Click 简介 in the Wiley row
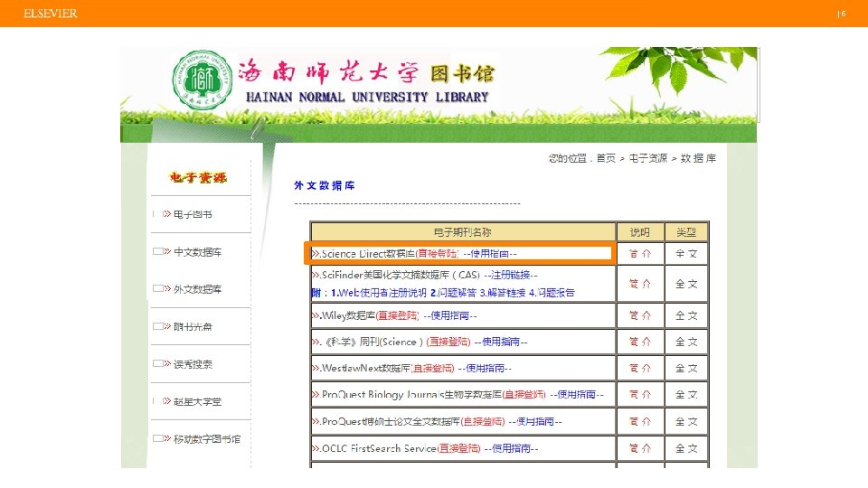This screenshot has width=868, height=488. (640, 315)
